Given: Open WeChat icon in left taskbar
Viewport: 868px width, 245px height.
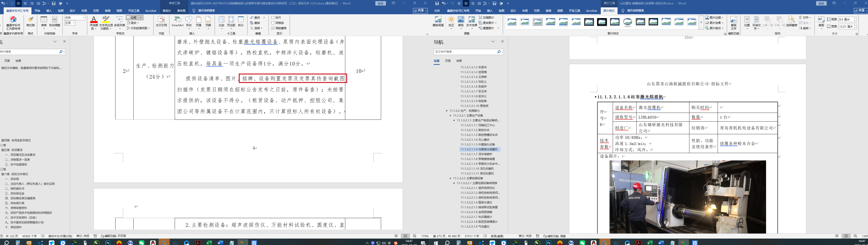Looking at the screenshot, I should click(141, 243).
